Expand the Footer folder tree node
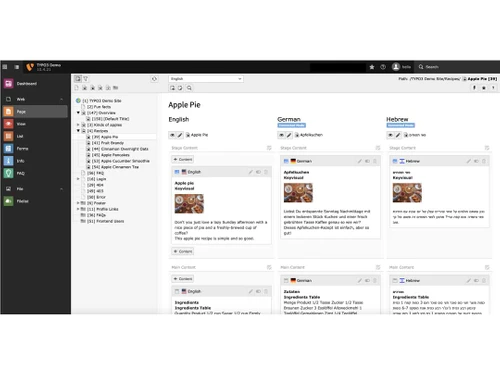The width and height of the screenshot is (500, 375). point(78,203)
